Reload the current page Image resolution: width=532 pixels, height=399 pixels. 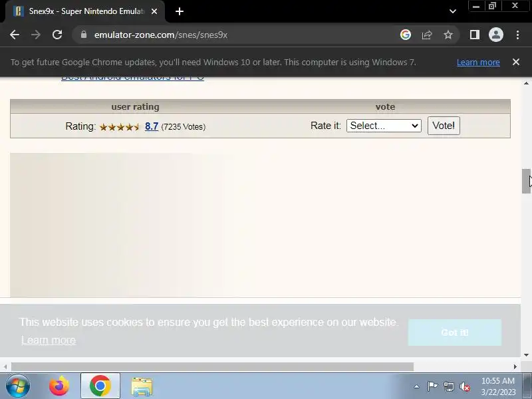[x=57, y=35]
